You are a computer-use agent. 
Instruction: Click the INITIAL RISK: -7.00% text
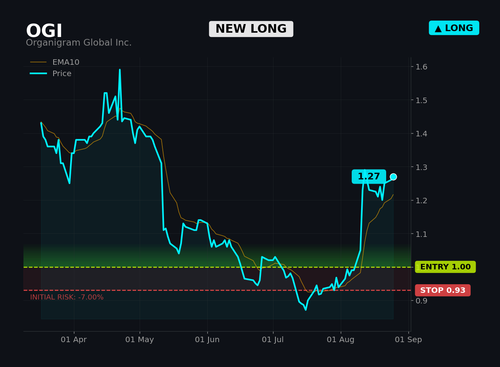click(67, 297)
